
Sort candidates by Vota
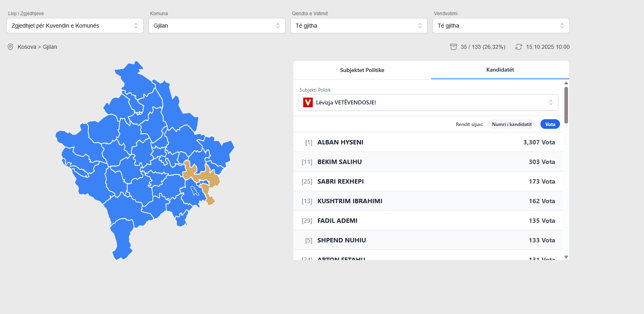tap(550, 124)
